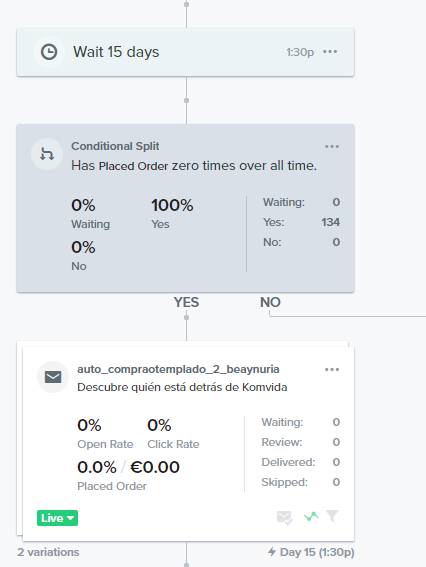
Task: Select the YES branch label
Action: [x=186, y=302]
